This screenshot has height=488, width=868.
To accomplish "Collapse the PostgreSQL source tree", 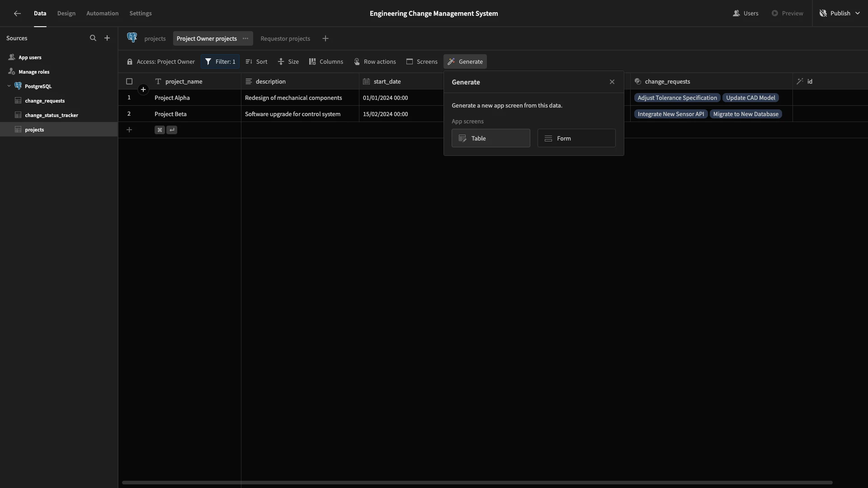I will click(x=9, y=86).
